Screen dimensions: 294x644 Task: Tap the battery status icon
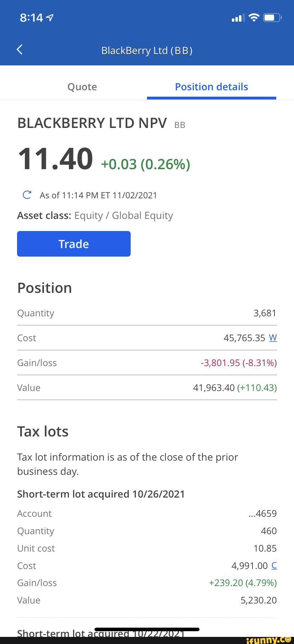(272, 17)
